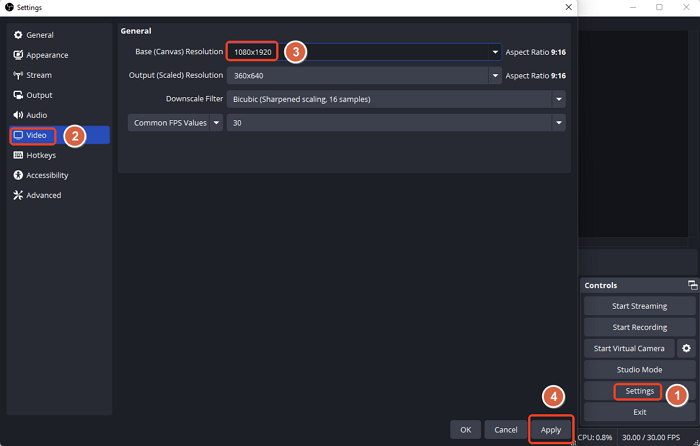Click the Settings button in Controls dock
The image size is (700, 446).
point(639,391)
